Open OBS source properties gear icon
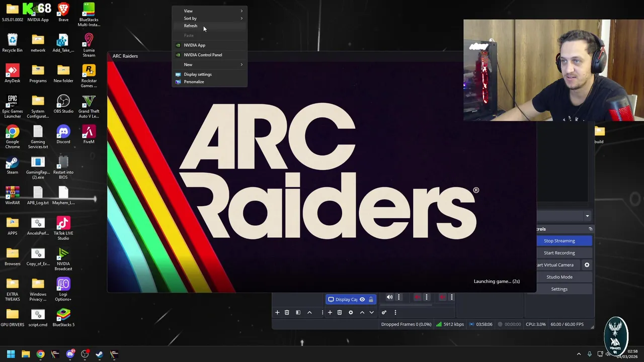This screenshot has width=644, height=362. coord(351,312)
